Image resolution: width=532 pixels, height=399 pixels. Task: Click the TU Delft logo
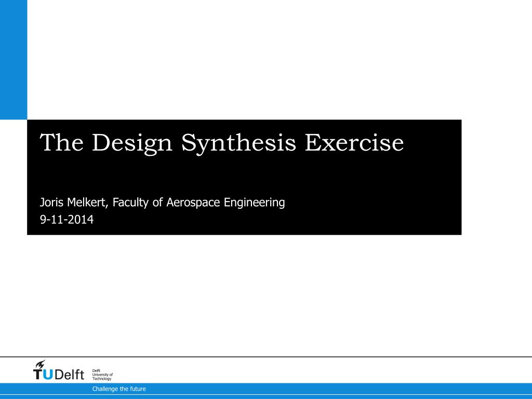[x=58, y=370]
